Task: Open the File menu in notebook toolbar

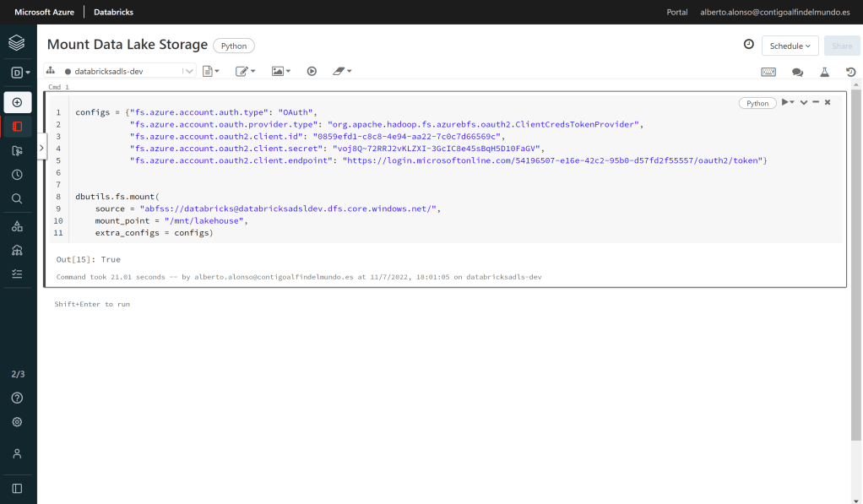Action: pos(210,72)
